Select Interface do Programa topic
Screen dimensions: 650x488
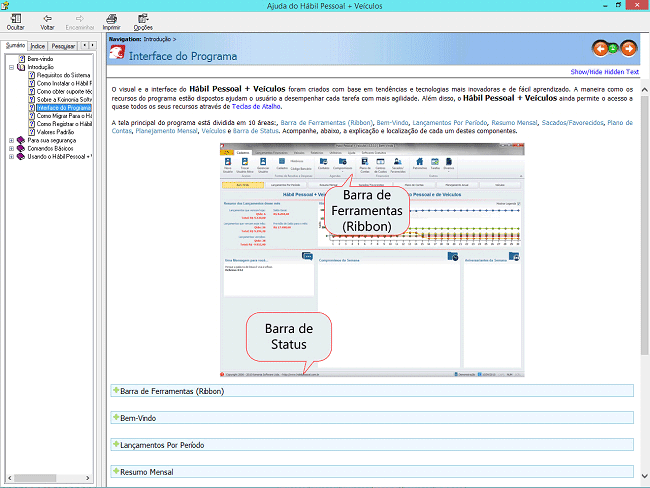[x=64, y=108]
